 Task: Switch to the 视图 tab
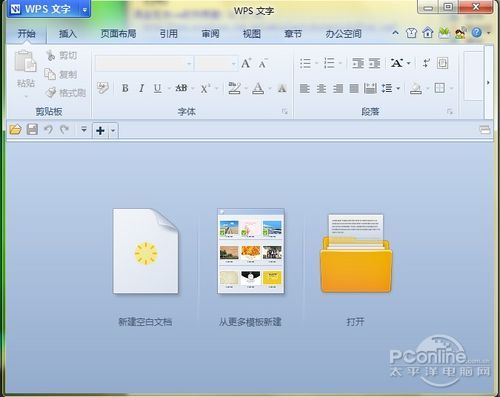tap(252, 34)
